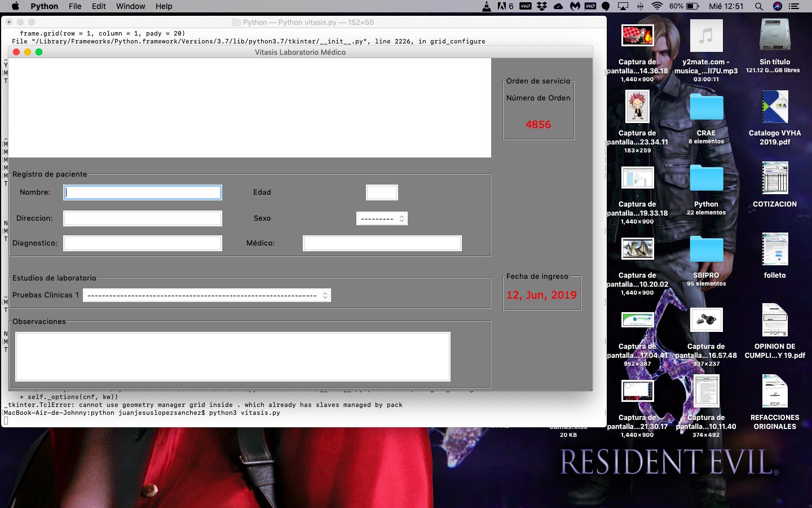Expand the Pruebas Clínicas 1 dropdown
The height and width of the screenshot is (508, 812).
(207, 295)
